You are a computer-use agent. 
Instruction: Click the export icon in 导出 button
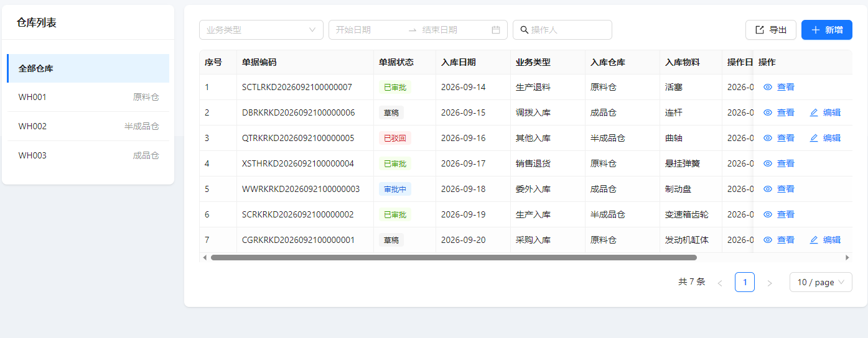coord(760,30)
